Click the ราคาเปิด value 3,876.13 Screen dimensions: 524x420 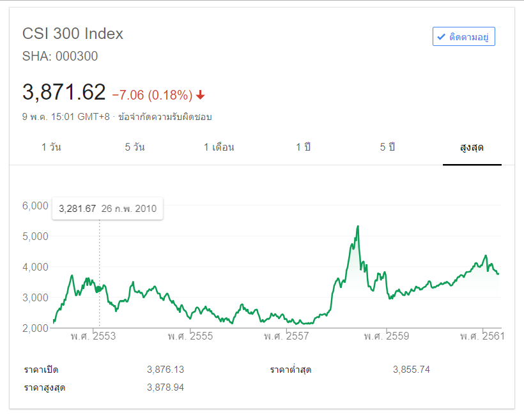pos(165,370)
